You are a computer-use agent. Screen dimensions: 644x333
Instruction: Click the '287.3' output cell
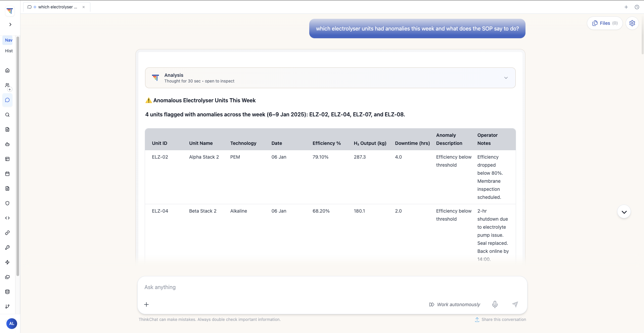(x=360, y=157)
